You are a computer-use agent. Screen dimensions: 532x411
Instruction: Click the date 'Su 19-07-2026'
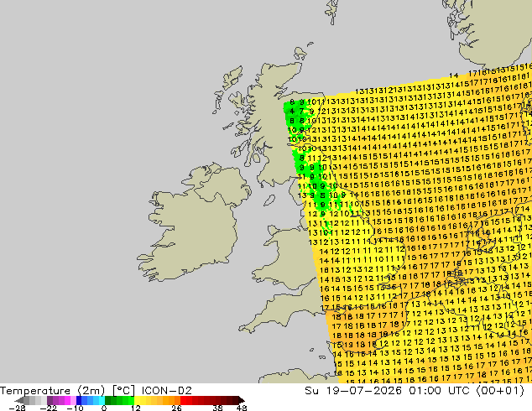pyautogui.click(x=353, y=391)
